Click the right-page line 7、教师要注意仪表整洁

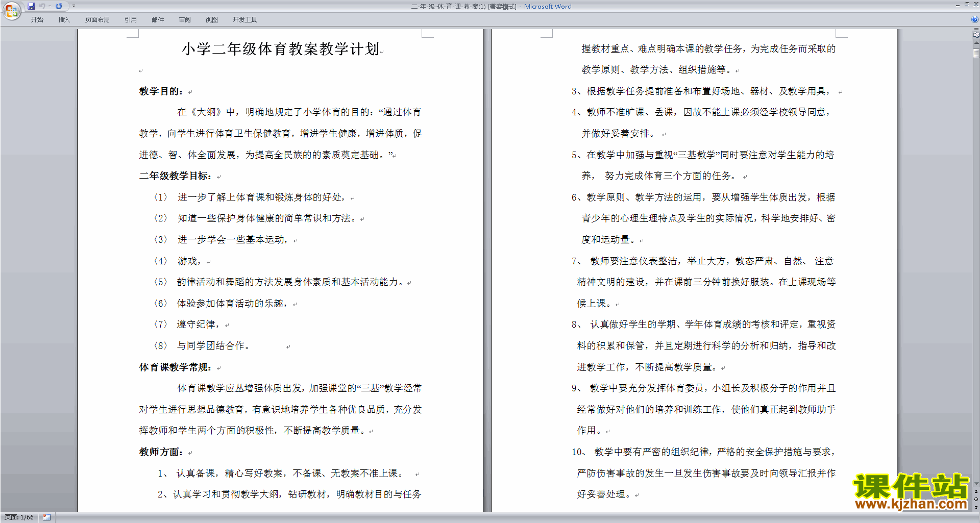[x=702, y=261]
